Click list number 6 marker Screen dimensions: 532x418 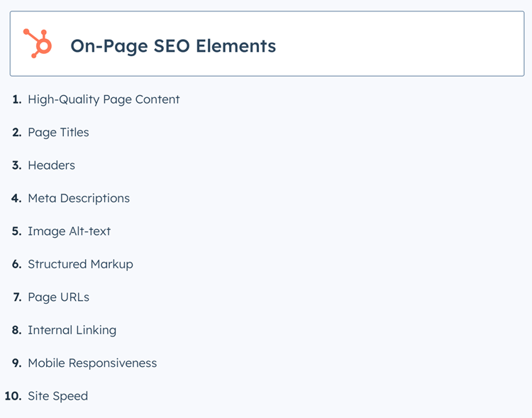pos(17,264)
